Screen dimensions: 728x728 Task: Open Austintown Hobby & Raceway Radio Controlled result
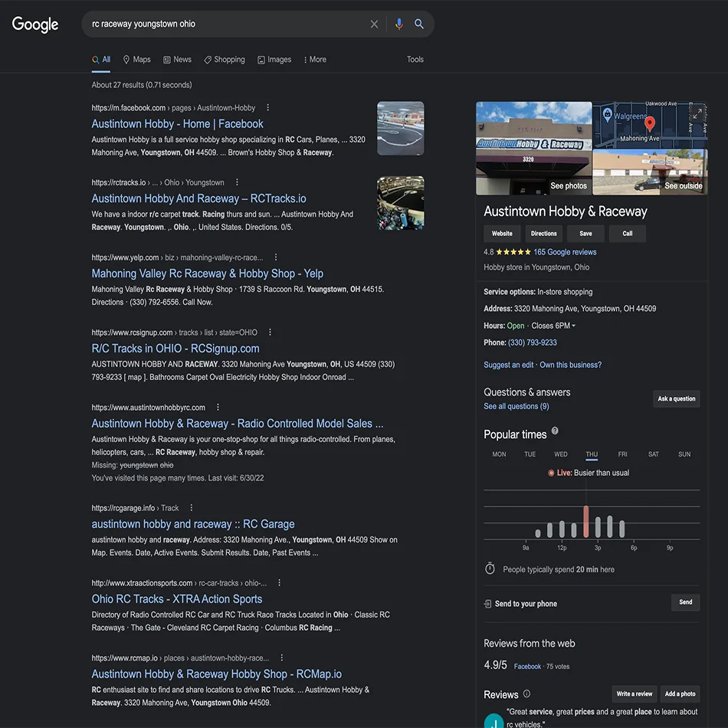click(x=238, y=424)
